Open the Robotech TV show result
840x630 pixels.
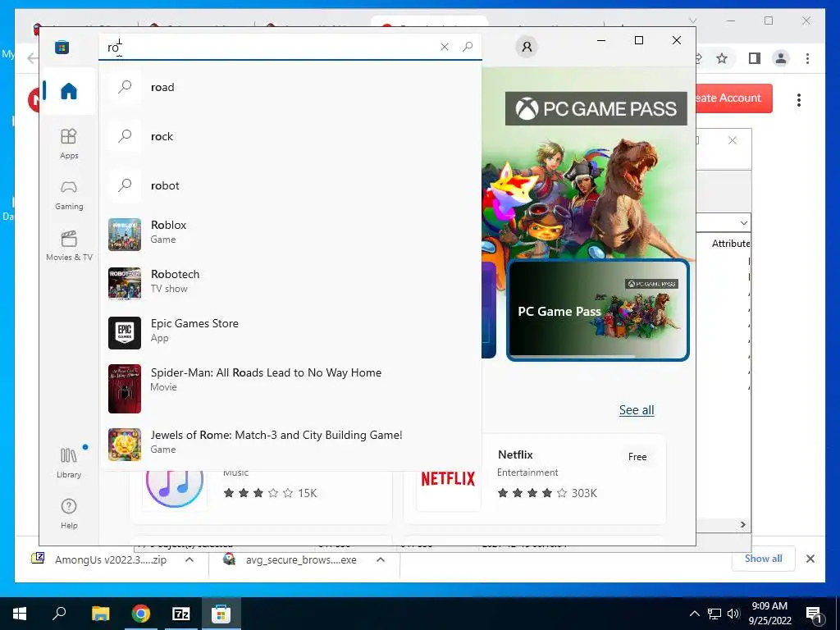click(290, 283)
